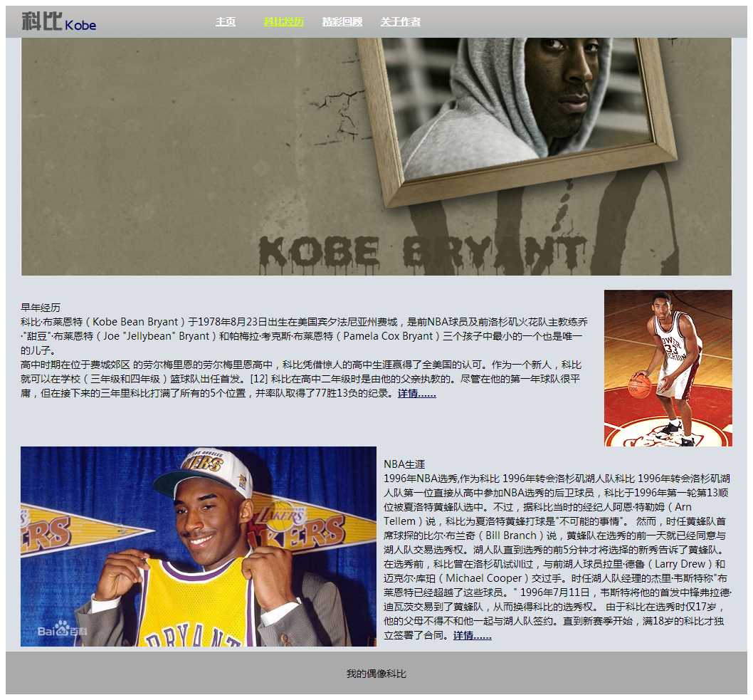Click the basketball in the high school photo

pos(639,387)
